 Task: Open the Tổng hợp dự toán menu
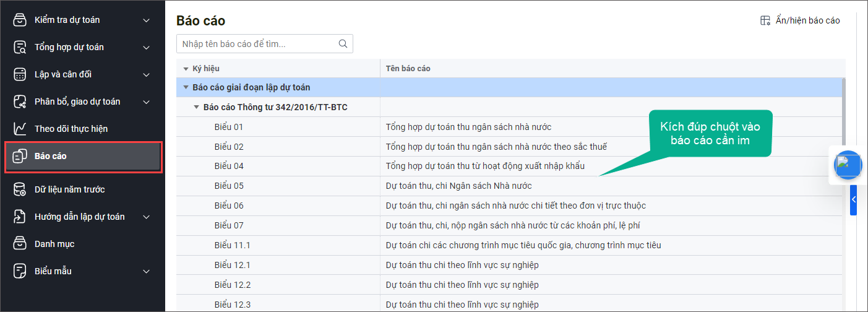tap(69, 48)
